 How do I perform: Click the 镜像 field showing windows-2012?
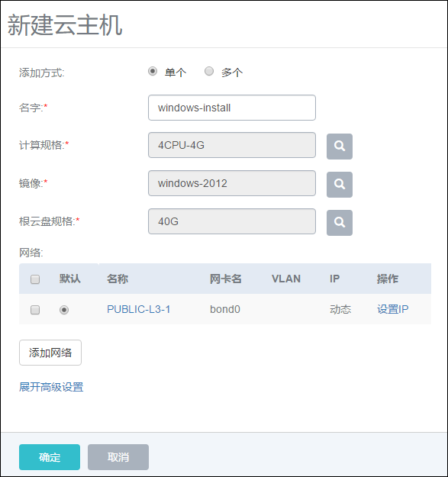232,183
